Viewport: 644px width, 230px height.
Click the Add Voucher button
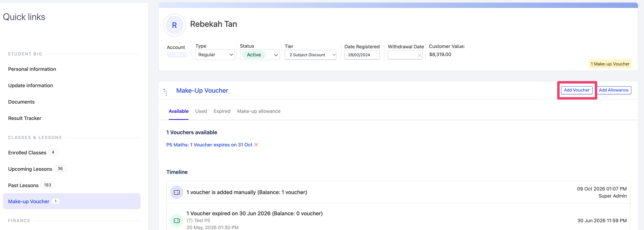point(577,90)
